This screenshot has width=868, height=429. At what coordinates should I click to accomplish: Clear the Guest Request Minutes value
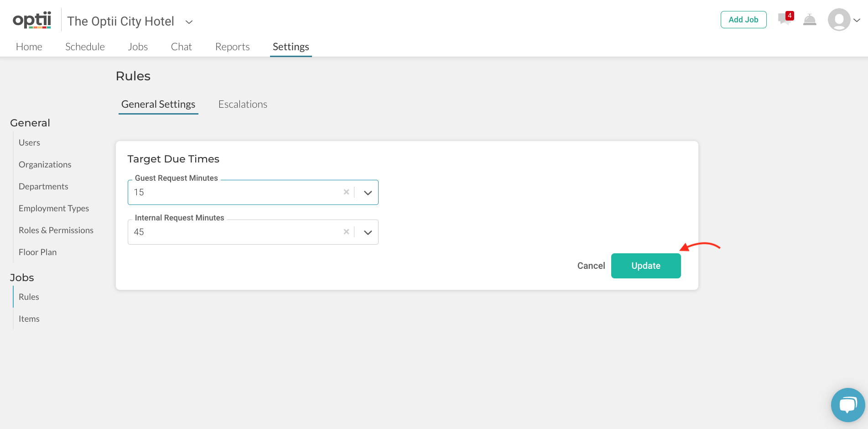[346, 192]
